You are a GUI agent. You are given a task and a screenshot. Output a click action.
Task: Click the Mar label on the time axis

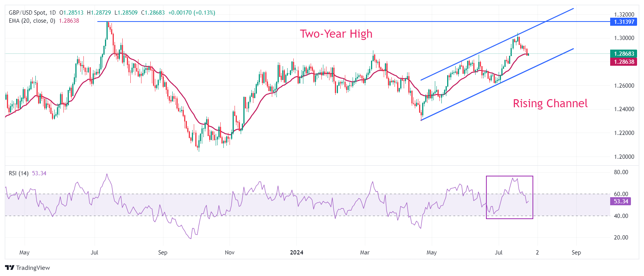click(x=364, y=253)
